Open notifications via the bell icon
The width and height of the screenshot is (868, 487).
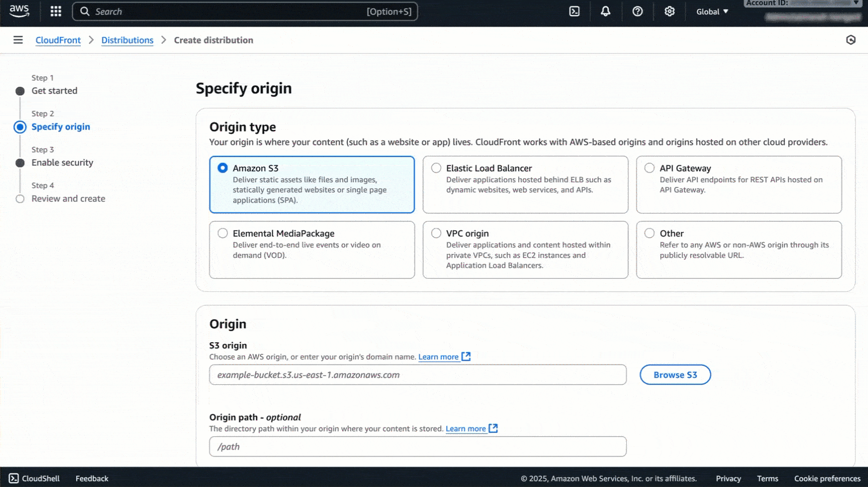[605, 11]
